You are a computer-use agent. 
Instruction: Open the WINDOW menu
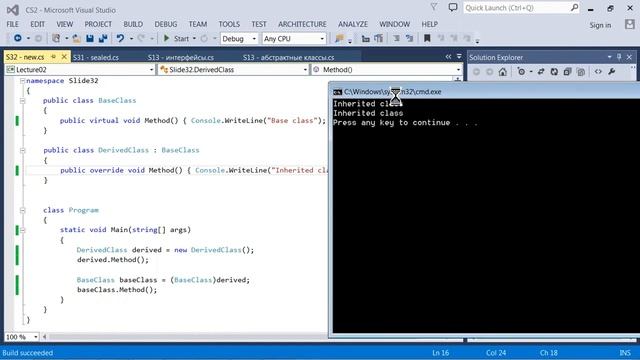click(394, 24)
